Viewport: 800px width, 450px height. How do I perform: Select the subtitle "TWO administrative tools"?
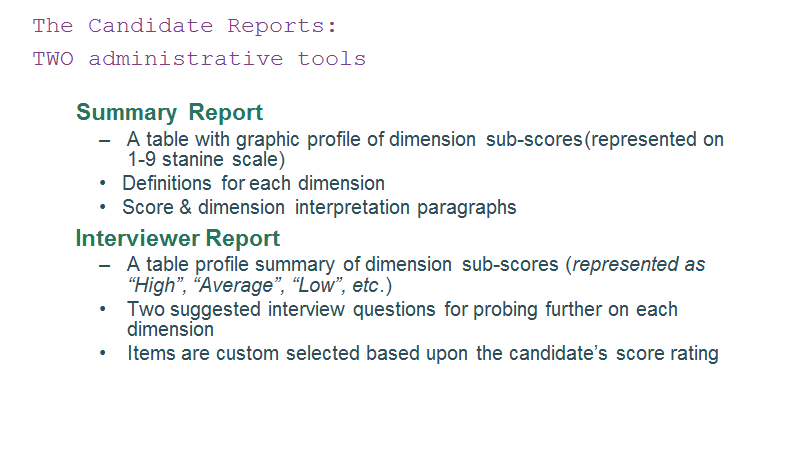tap(199, 59)
